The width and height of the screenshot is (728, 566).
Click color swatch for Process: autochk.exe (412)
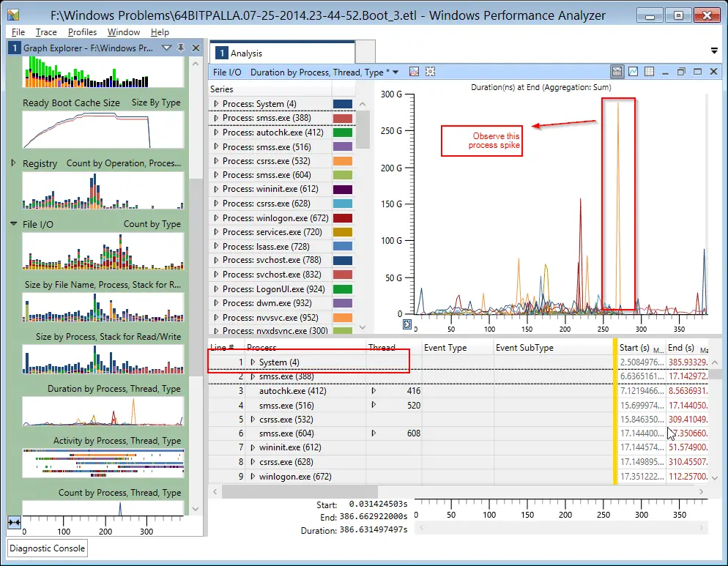coord(343,133)
